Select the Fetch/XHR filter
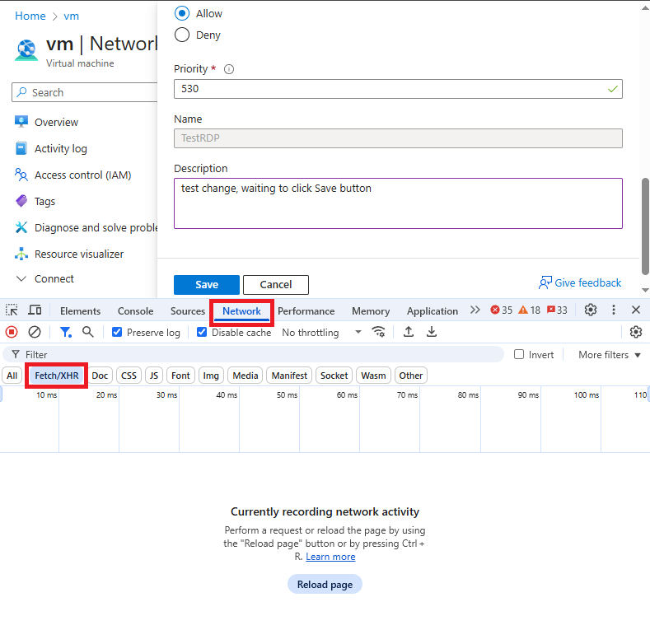650x644 pixels. coord(56,376)
